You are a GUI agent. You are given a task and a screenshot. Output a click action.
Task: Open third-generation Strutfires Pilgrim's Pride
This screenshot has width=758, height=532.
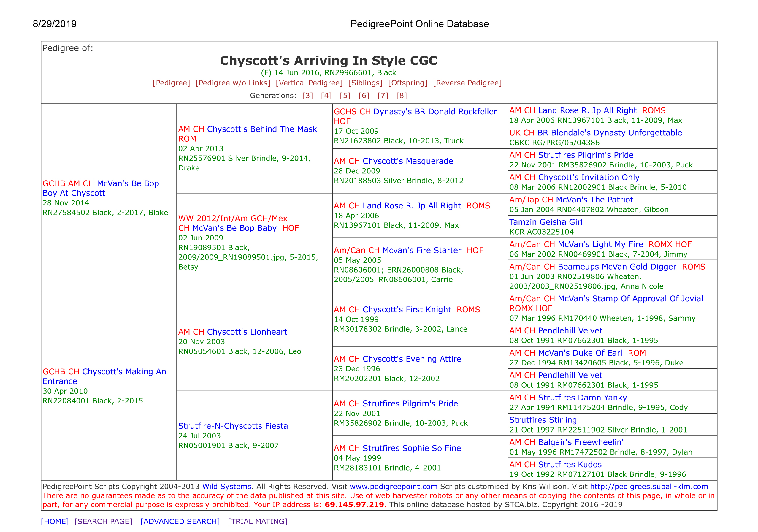410,403
